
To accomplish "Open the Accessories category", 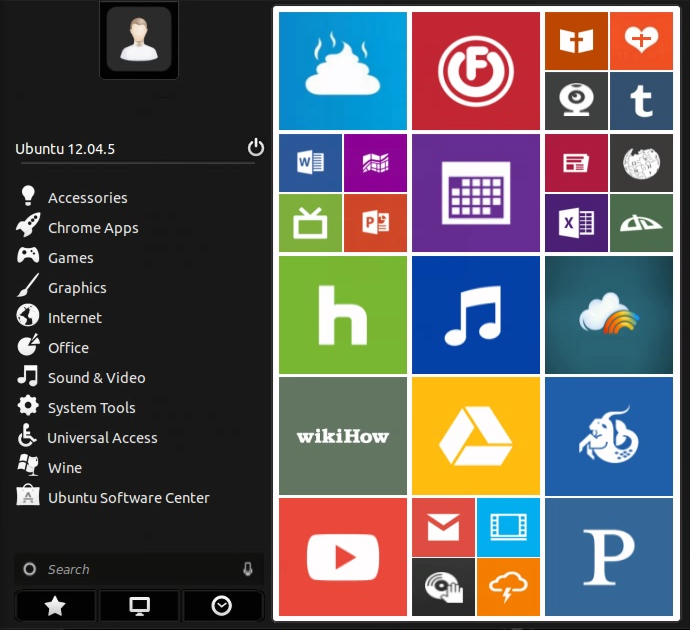I will click(73, 198).
